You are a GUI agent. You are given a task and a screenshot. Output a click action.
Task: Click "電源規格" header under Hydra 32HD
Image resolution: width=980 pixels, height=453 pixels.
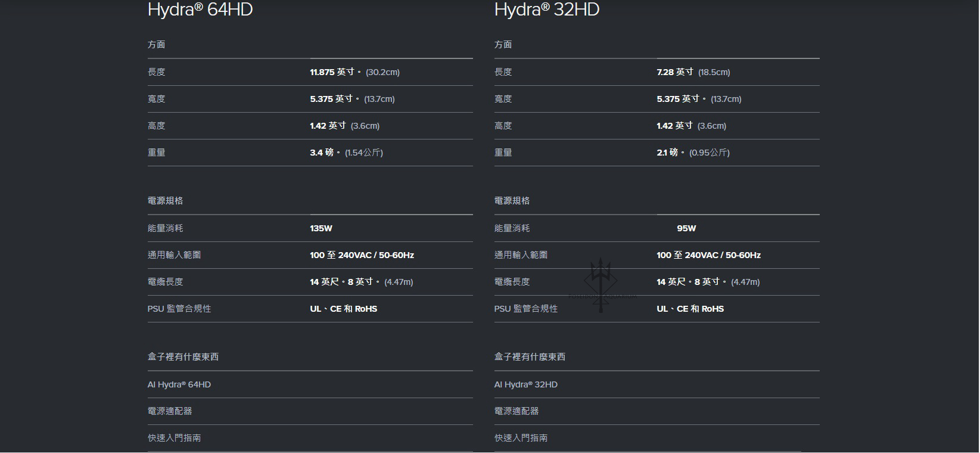(512, 201)
